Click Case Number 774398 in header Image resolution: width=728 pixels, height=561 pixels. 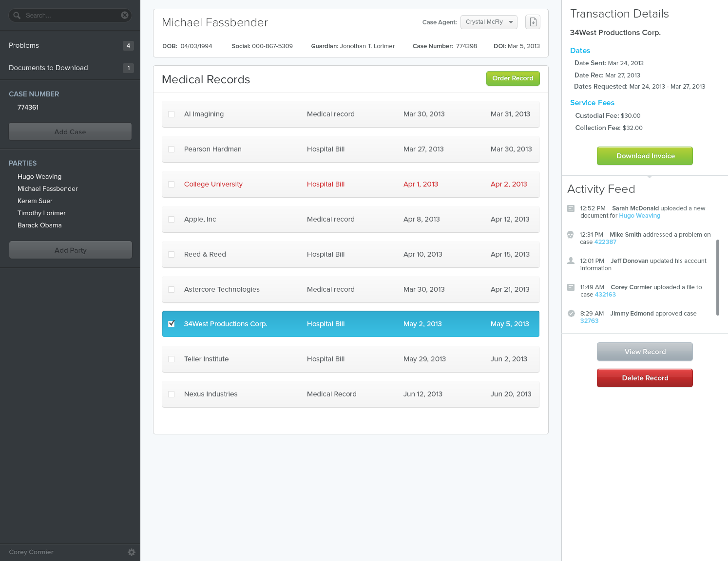point(444,46)
